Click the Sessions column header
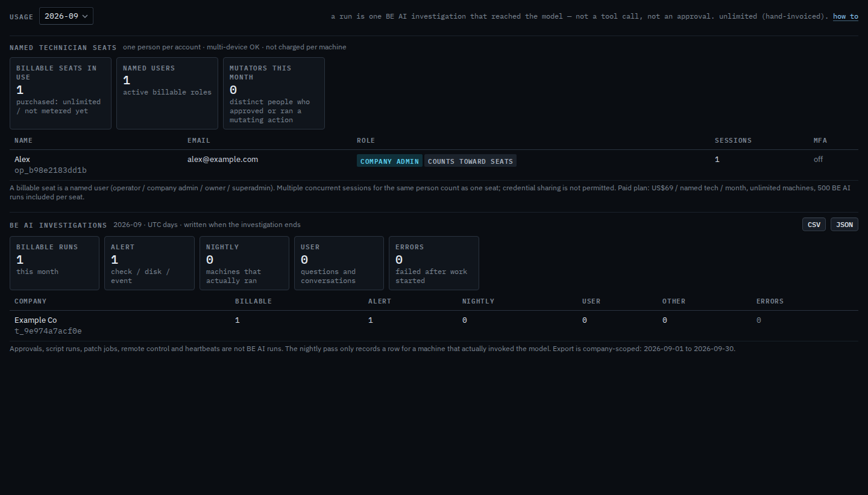Viewport: 868px width, 495px height. point(733,140)
